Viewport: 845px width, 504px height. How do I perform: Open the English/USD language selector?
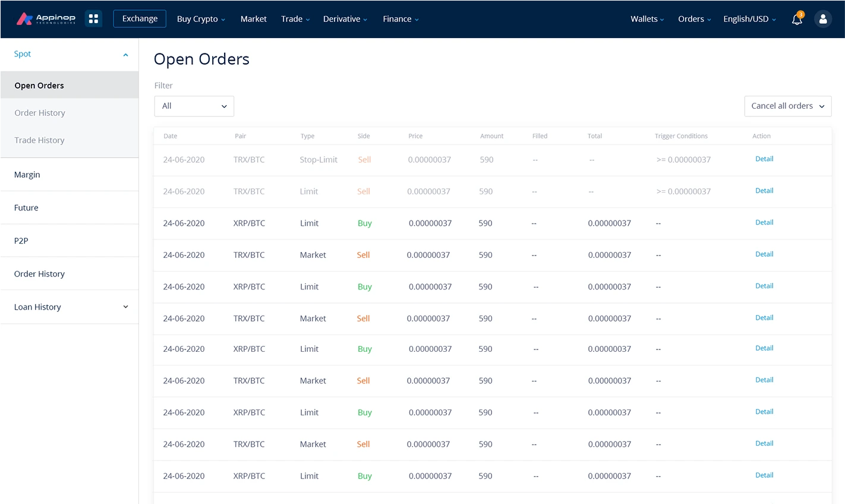coord(749,19)
